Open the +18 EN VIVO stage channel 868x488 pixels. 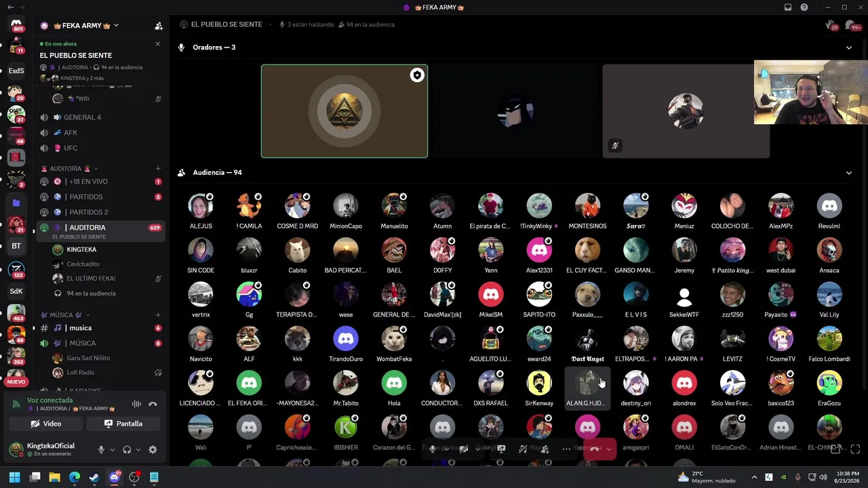102,182
